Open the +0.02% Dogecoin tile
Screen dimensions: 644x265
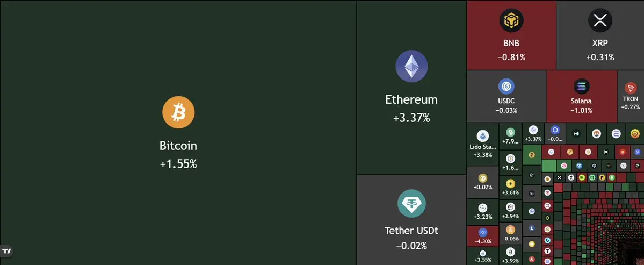(x=482, y=182)
